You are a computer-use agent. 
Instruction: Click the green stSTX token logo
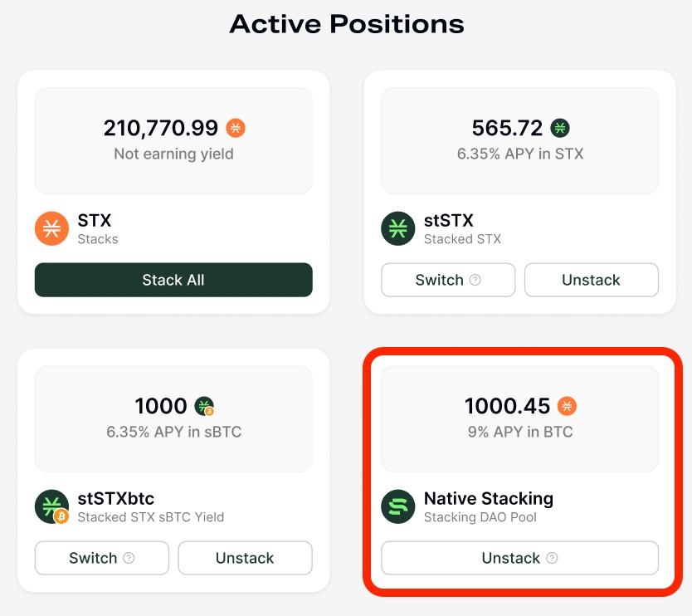click(398, 229)
